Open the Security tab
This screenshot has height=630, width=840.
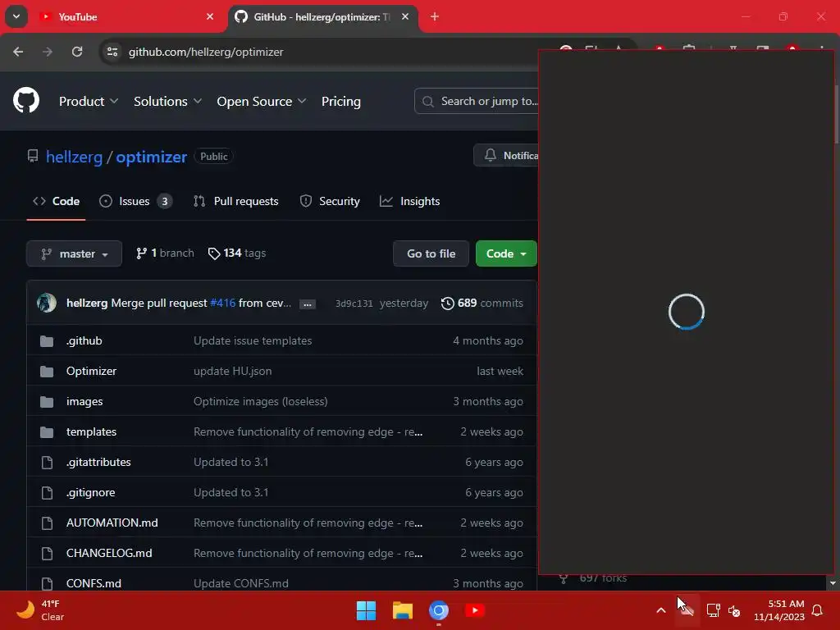330,202
